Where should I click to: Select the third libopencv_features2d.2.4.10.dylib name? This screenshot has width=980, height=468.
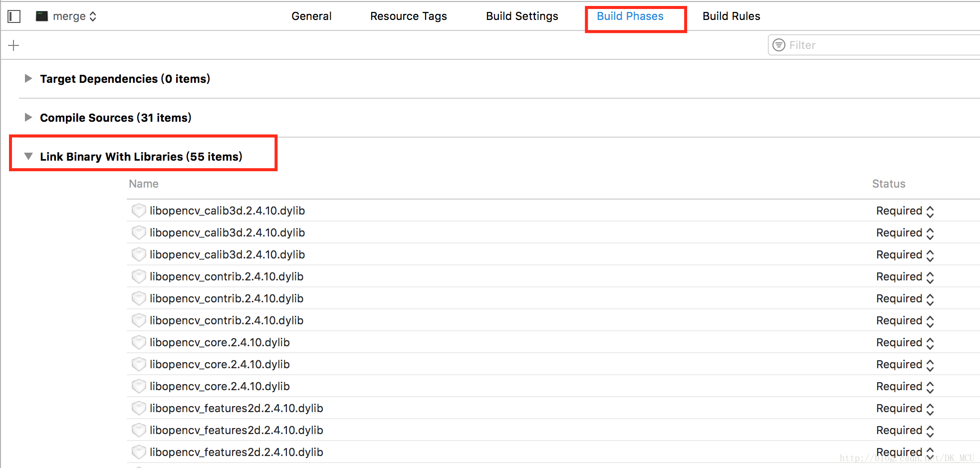tap(237, 452)
